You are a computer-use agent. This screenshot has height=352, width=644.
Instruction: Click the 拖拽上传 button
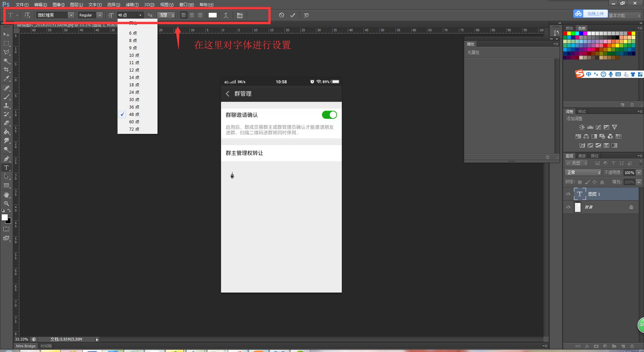[596, 13]
